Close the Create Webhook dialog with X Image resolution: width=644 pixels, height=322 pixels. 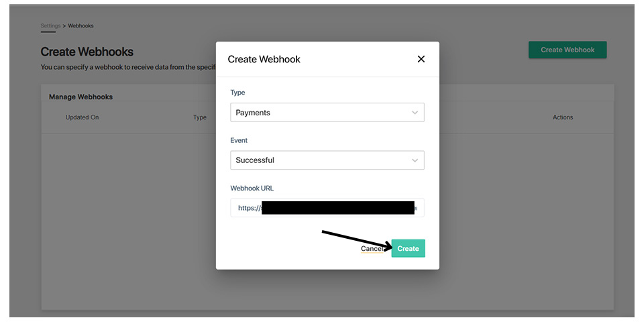click(x=421, y=59)
